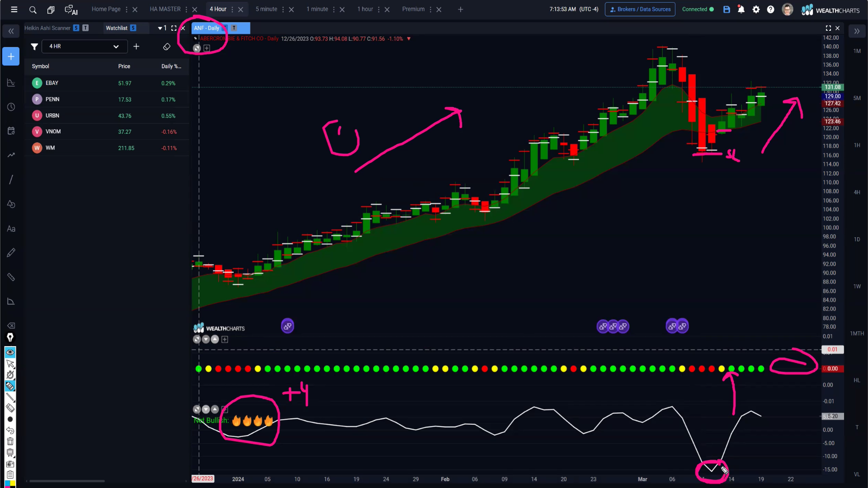Image resolution: width=868 pixels, height=488 pixels.
Task: Select the Watchlist panel tab
Action: pos(117,28)
